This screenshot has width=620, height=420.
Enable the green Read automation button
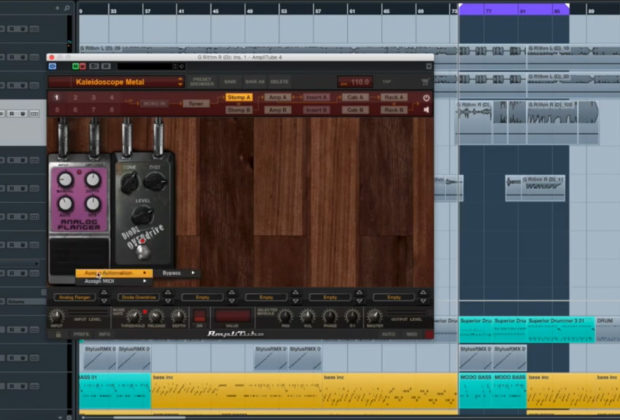tap(75, 66)
